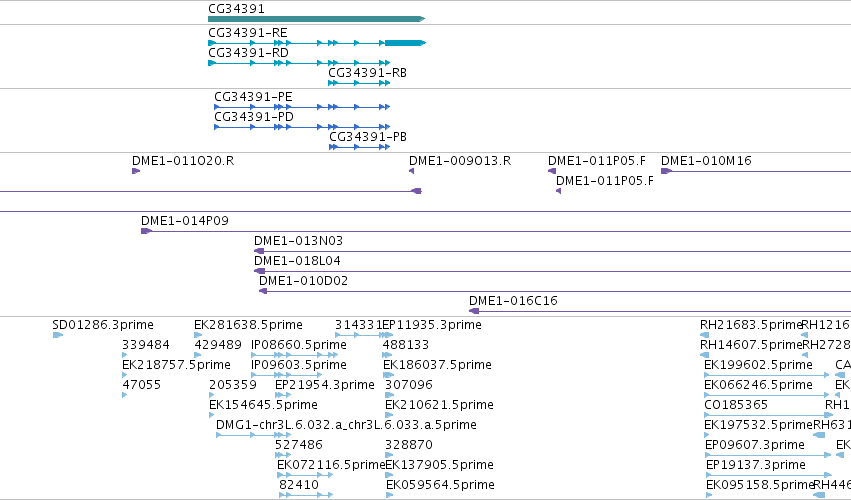Select the DME1-016C16 clone arrow

[x=474, y=311]
